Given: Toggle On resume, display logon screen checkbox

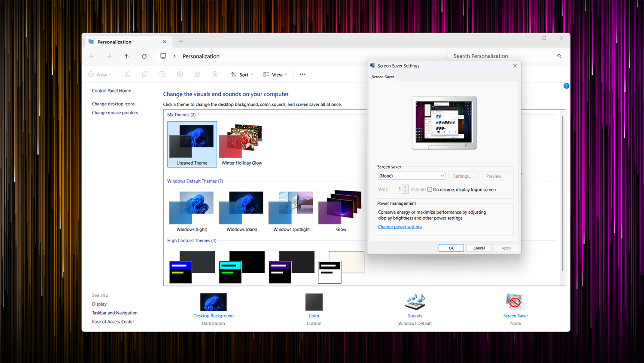Looking at the screenshot, I should coord(430,190).
